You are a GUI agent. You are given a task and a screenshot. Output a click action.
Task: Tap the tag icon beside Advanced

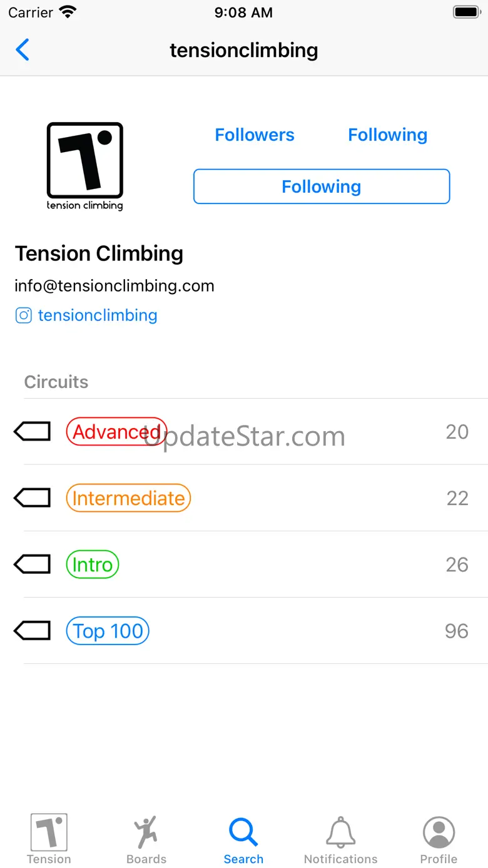(x=33, y=432)
